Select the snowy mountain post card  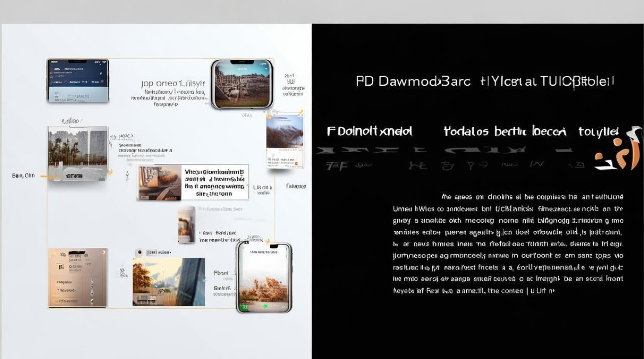285,141
